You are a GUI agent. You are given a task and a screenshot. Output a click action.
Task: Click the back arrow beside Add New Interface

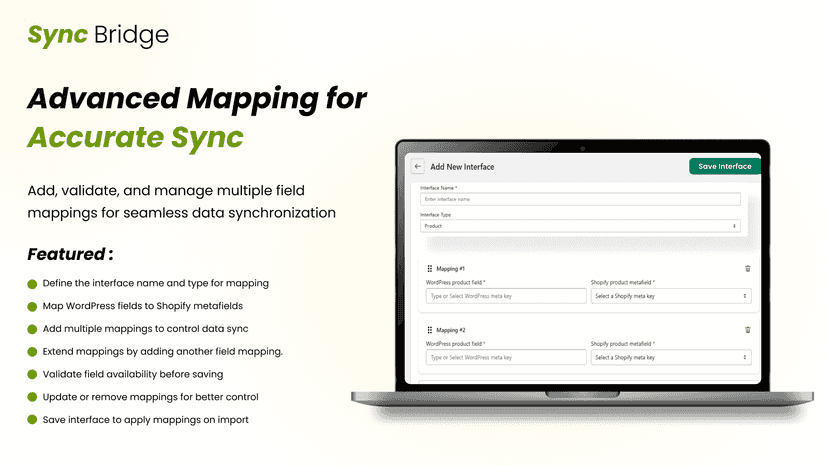pyautogui.click(x=418, y=166)
